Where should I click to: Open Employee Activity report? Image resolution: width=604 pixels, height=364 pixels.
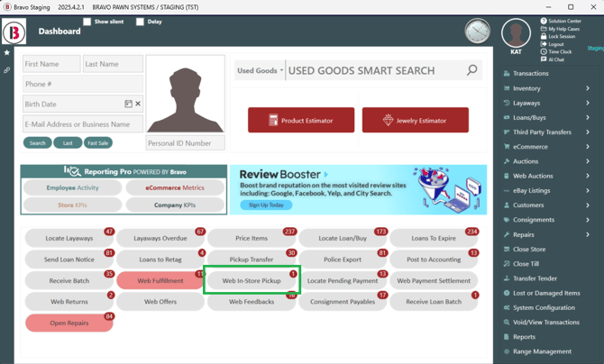pyautogui.click(x=72, y=187)
